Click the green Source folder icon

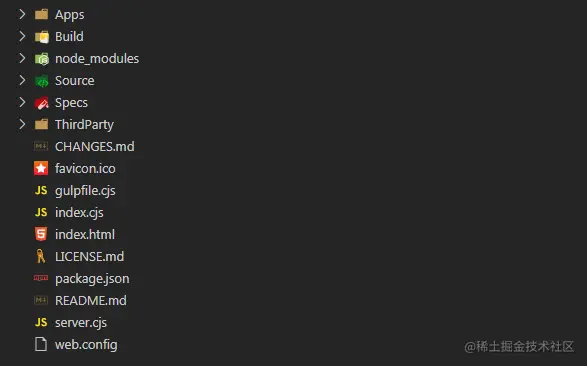coord(42,81)
